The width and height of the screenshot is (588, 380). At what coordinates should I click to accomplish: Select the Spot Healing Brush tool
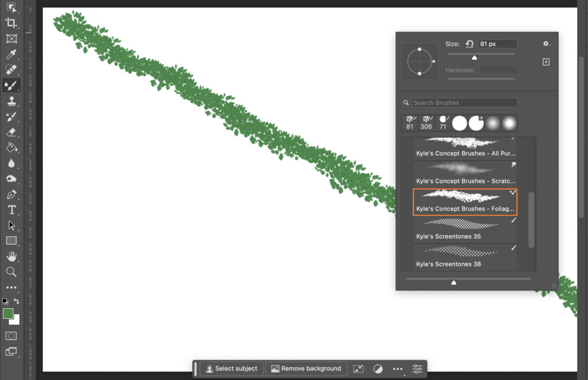(x=11, y=69)
